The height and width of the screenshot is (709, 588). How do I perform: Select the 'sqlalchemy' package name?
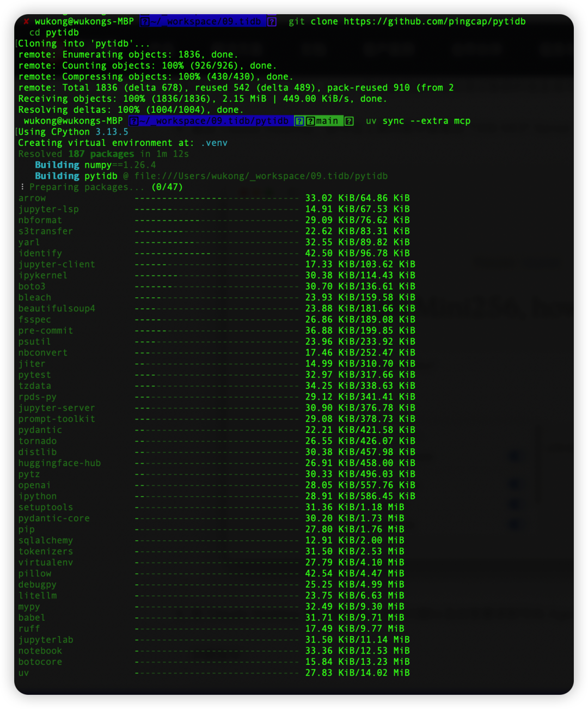coord(46,540)
